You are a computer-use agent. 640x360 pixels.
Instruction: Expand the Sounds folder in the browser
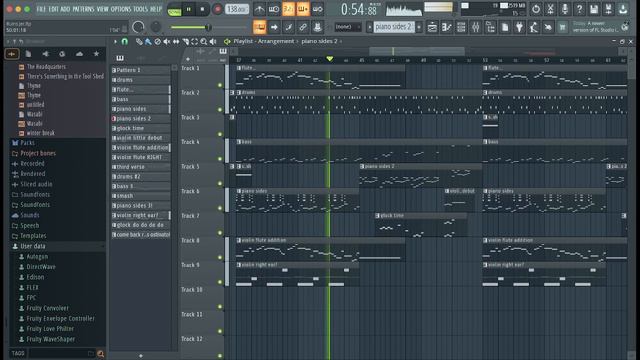[30, 215]
